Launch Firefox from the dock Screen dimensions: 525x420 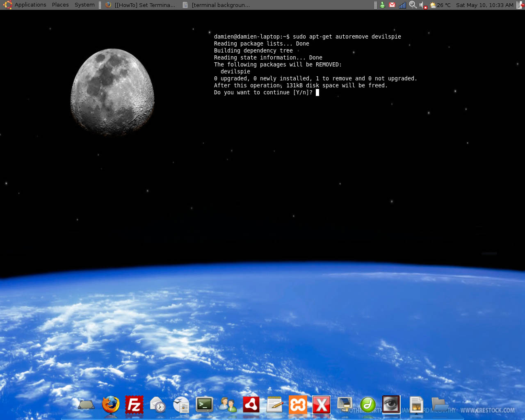tap(111, 405)
